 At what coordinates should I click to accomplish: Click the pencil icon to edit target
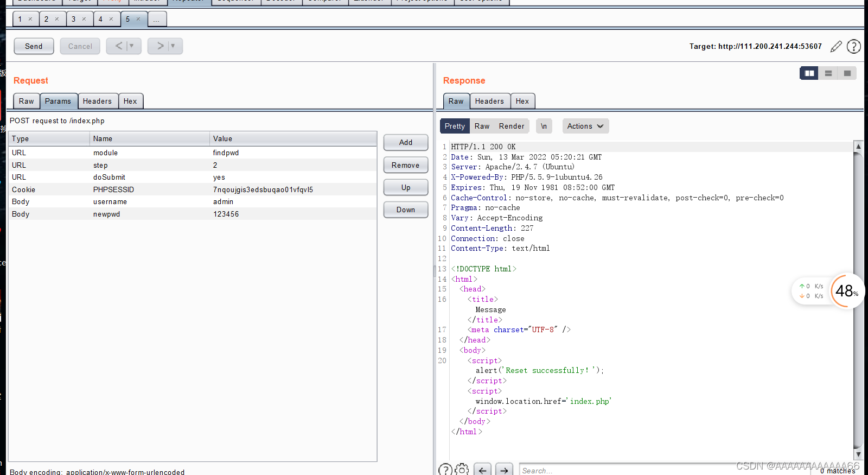tap(836, 47)
